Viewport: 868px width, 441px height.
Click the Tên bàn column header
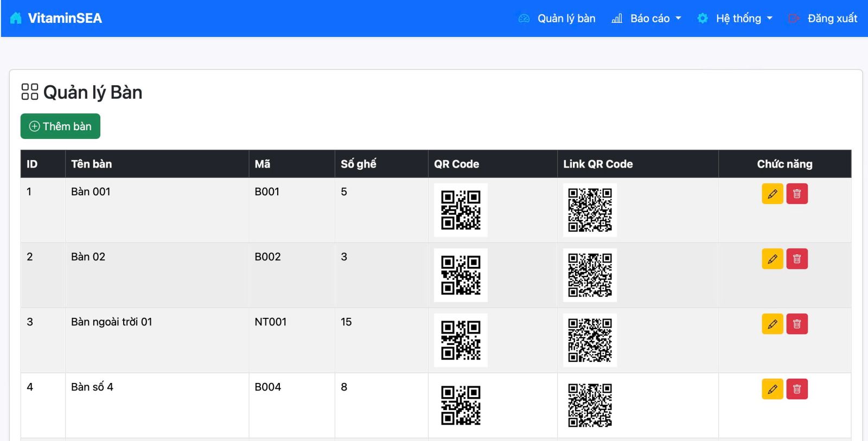[91, 164]
